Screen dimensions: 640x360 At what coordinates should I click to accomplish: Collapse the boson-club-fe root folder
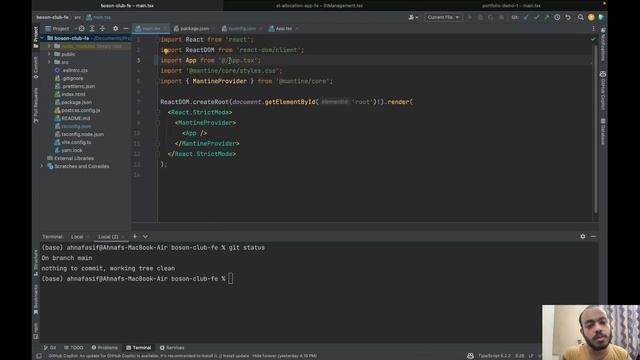point(42,38)
